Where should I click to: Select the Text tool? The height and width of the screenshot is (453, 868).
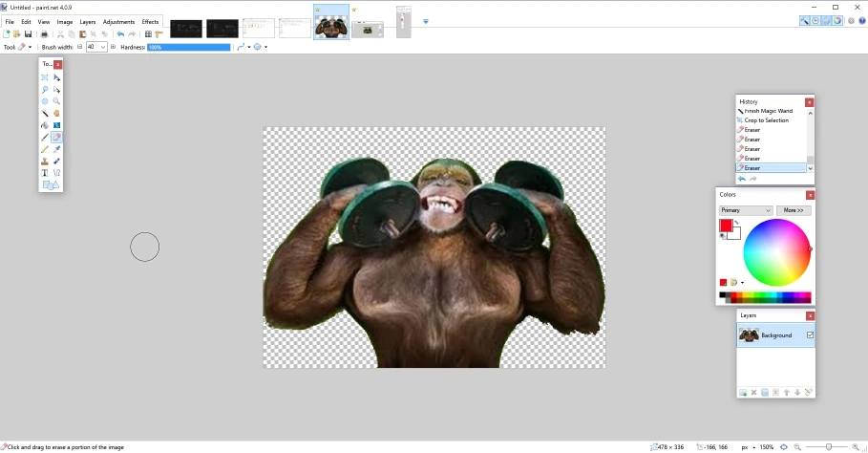point(45,173)
